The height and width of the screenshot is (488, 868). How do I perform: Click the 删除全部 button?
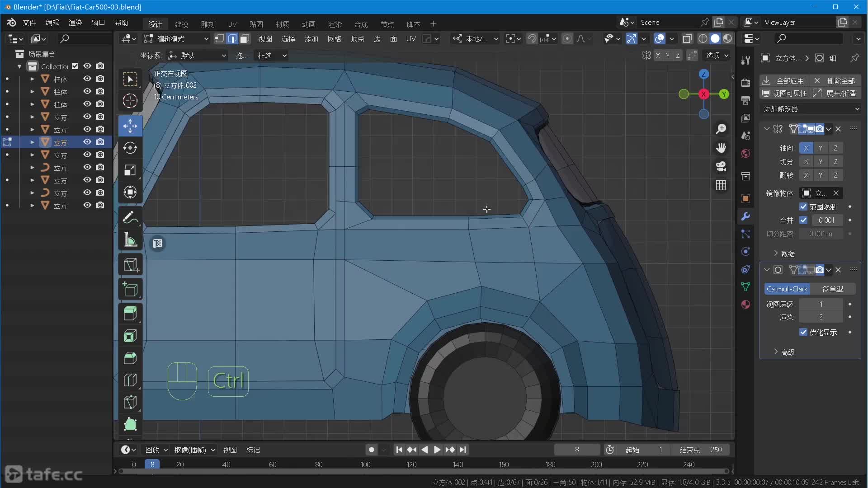pos(835,80)
